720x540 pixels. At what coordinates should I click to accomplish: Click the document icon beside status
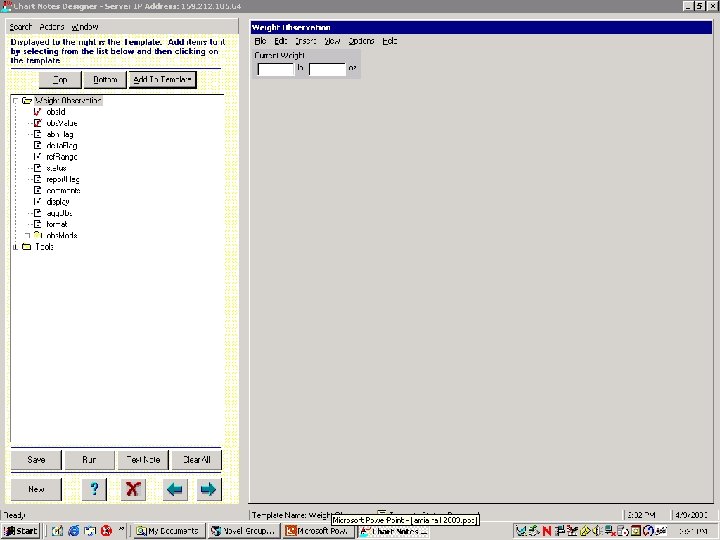click(x=38, y=168)
